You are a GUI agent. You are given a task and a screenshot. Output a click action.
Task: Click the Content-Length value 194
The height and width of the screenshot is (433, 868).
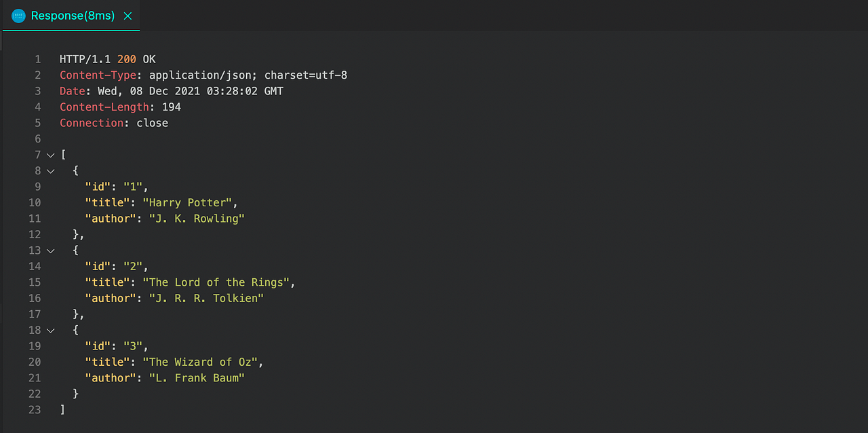pyautogui.click(x=172, y=107)
